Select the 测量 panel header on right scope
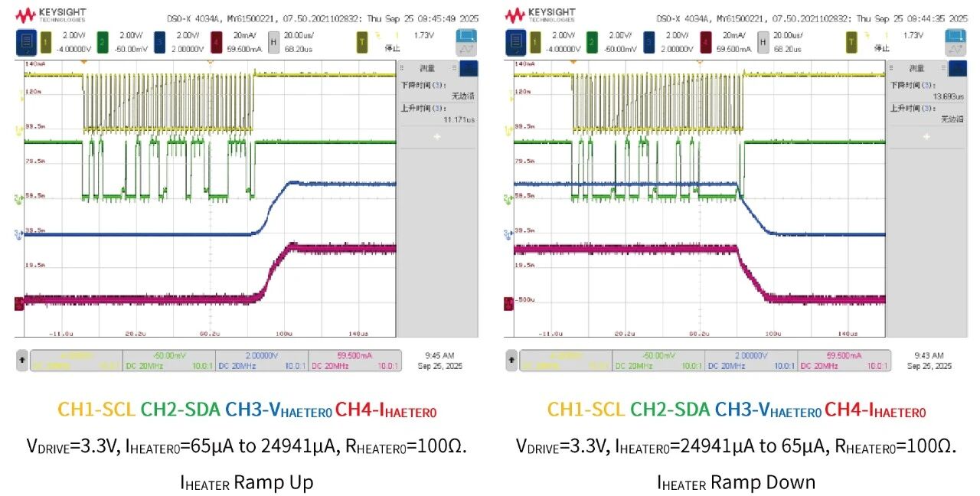This screenshot has height=496, width=980. tap(917, 68)
